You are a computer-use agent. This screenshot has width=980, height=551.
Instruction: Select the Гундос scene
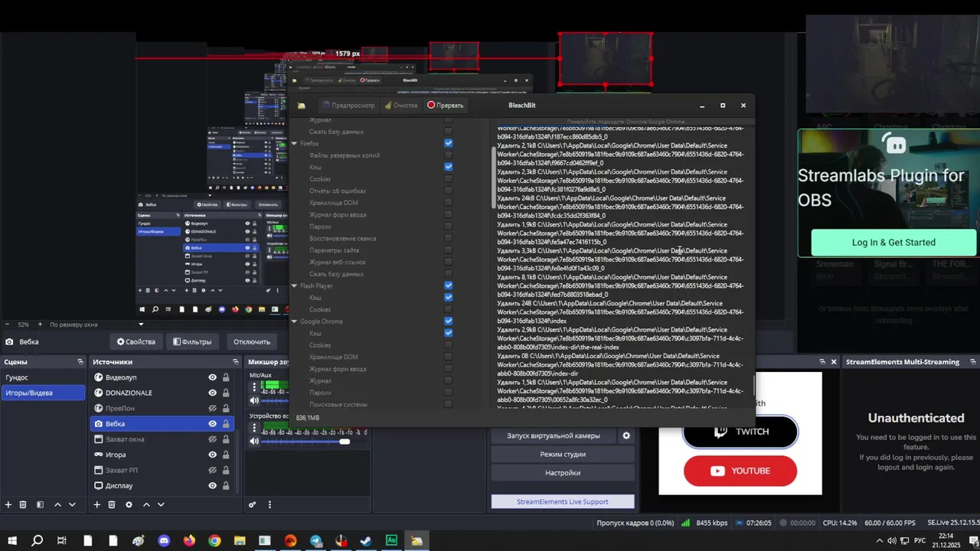(x=43, y=377)
